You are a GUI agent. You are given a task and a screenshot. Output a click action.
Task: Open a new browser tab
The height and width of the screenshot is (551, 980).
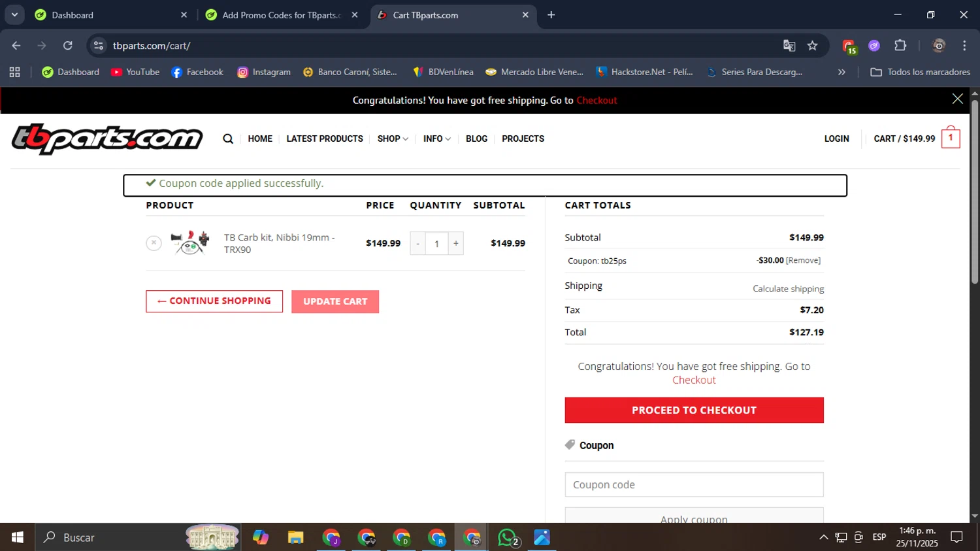[x=551, y=14]
